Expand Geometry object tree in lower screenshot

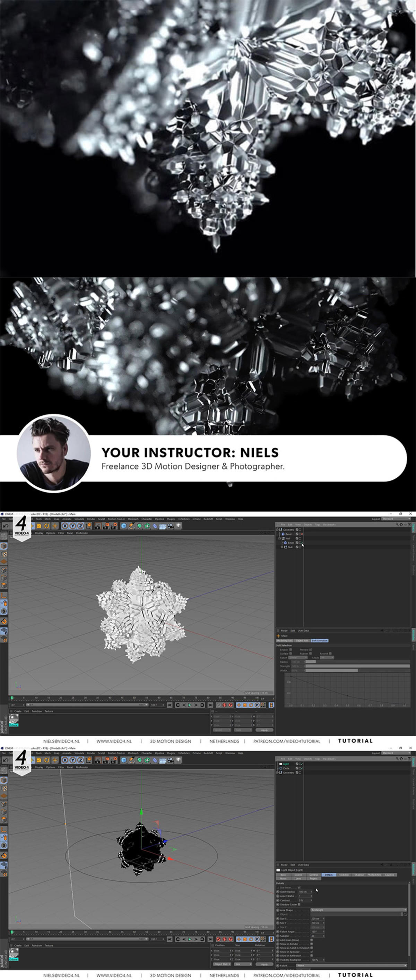pos(277,773)
